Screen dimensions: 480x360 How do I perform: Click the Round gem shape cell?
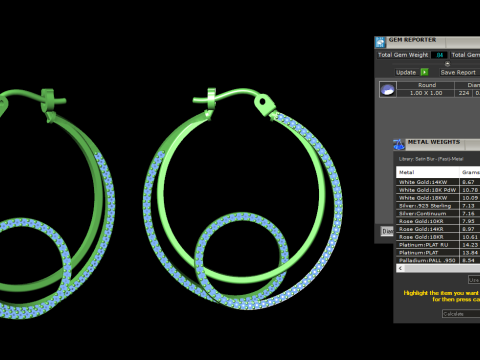click(x=427, y=85)
